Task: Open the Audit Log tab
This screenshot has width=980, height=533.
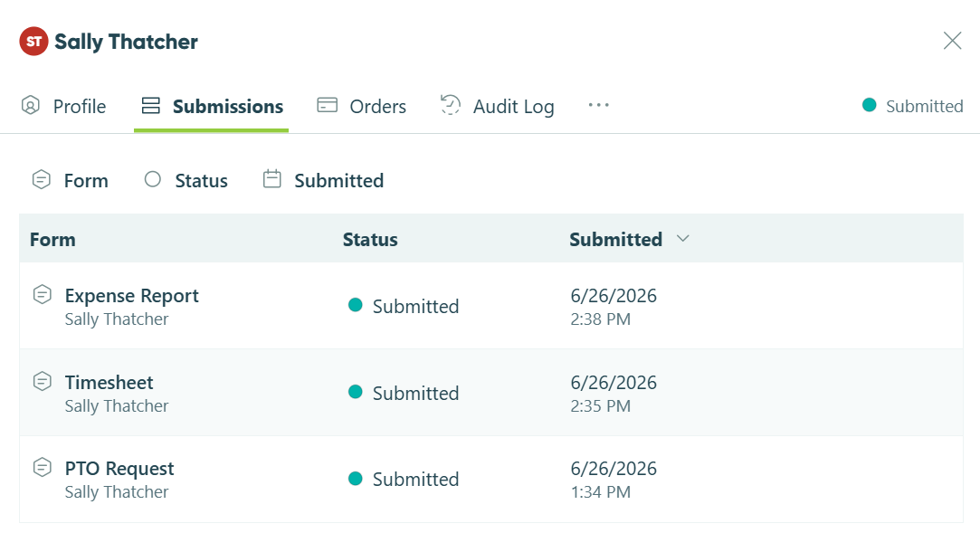Action: tap(498, 106)
